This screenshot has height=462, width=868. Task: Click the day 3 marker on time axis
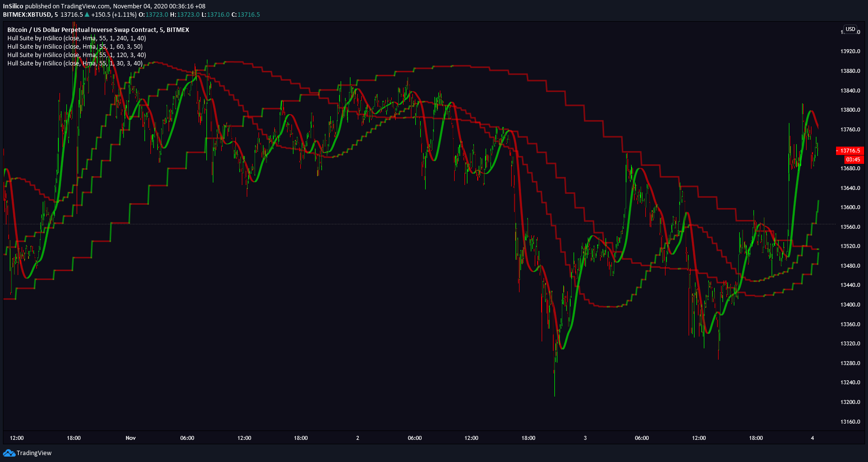(x=585, y=438)
